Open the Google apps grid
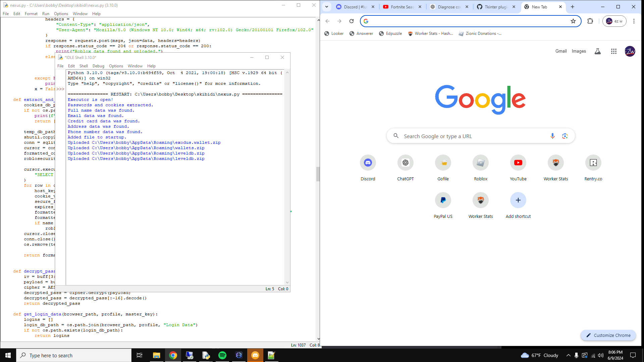The height and width of the screenshot is (362, 644). pyautogui.click(x=613, y=51)
